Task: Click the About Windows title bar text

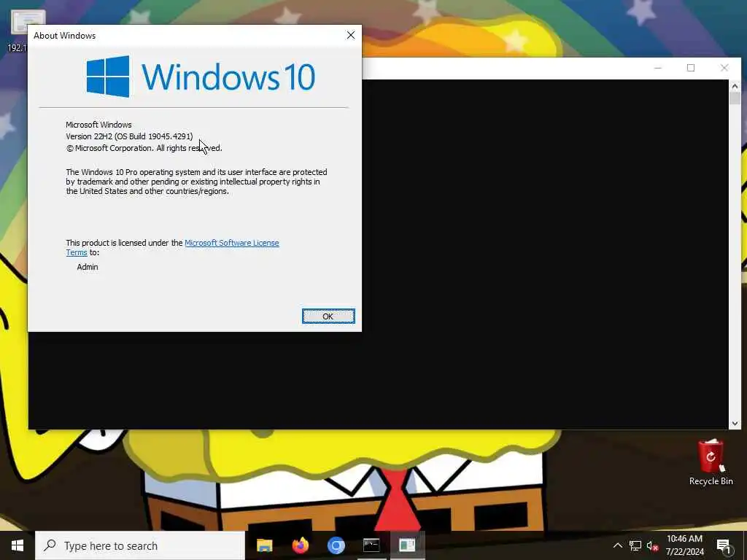Action: [65, 36]
